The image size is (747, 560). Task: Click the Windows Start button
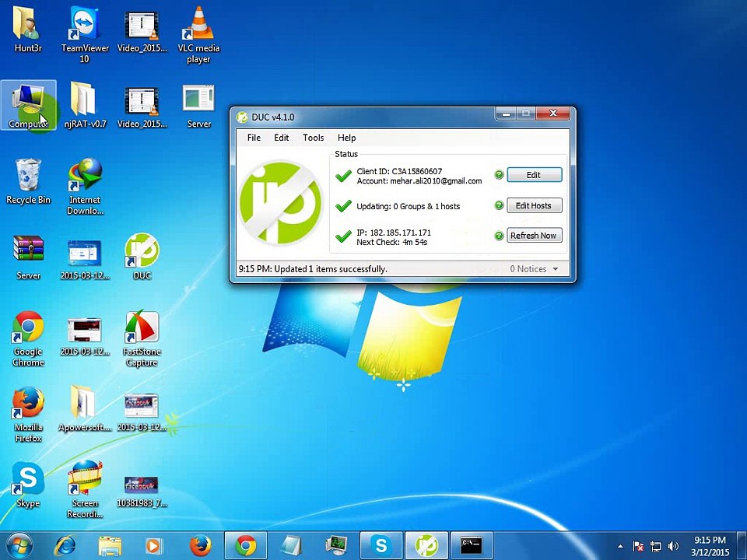[x=19, y=546]
